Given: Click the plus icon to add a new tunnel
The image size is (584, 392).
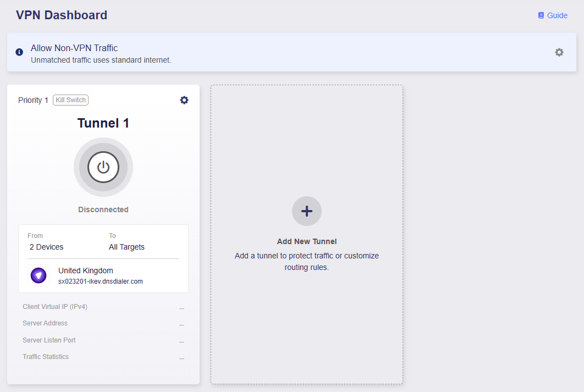Looking at the screenshot, I should click(306, 211).
